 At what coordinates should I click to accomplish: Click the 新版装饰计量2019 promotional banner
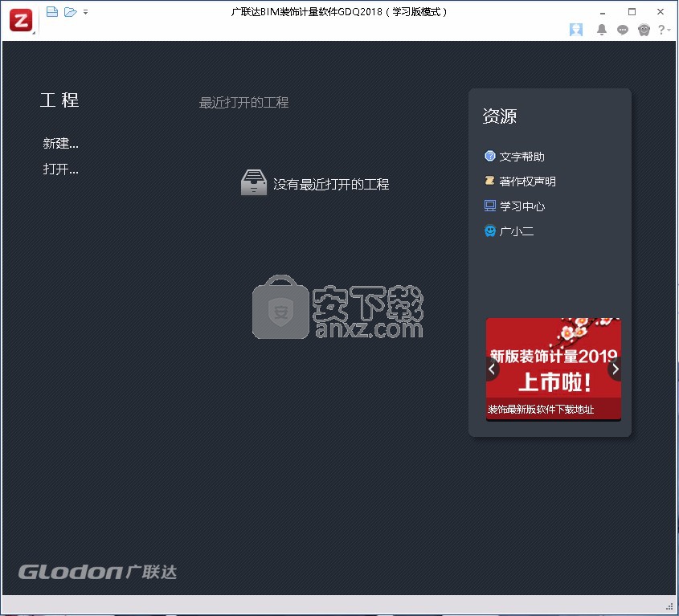[x=554, y=369]
